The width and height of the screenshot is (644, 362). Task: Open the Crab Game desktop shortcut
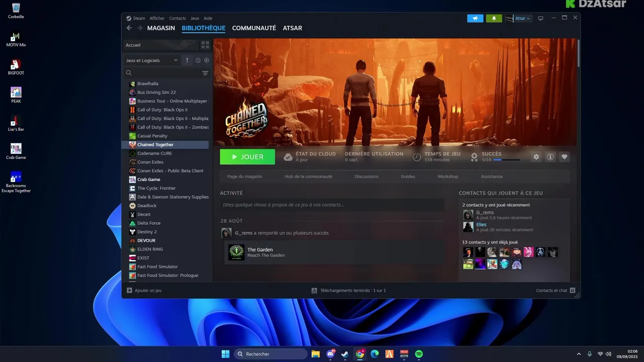pyautogui.click(x=16, y=152)
